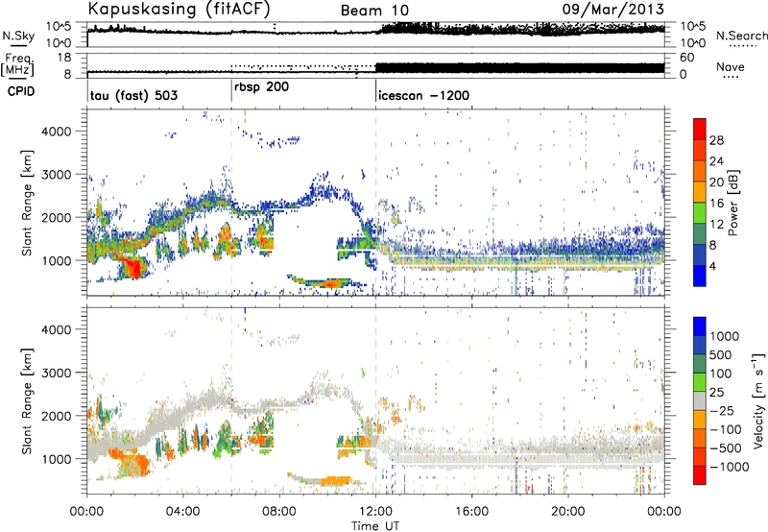The height and width of the screenshot is (532, 768).
Task: Click the "Time UT" axis label
Action: coord(375,526)
